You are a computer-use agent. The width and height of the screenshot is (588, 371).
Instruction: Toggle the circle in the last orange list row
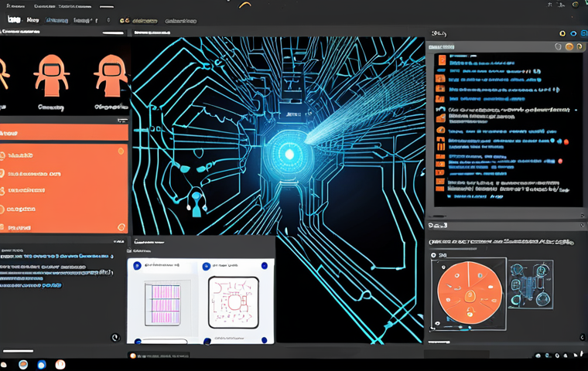pos(121,226)
